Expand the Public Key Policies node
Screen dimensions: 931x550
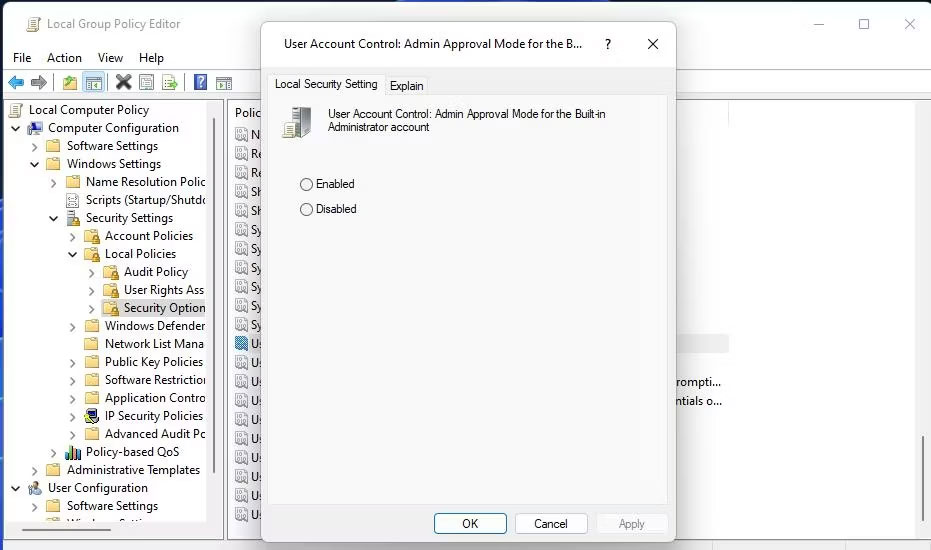pos(72,363)
